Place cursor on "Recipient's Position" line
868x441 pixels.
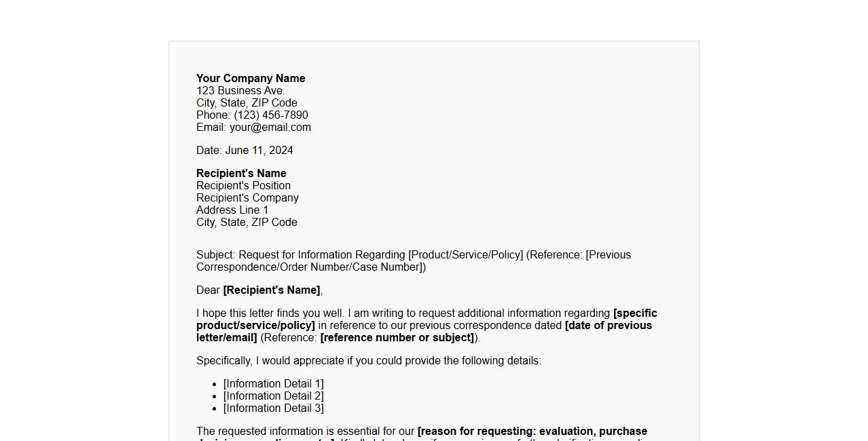[243, 186]
